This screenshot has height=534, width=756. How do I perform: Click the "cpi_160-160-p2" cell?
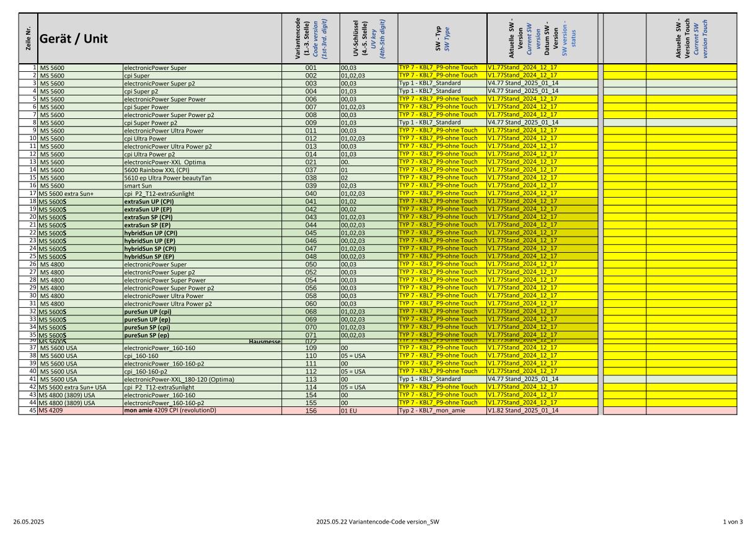tap(203, 372)
